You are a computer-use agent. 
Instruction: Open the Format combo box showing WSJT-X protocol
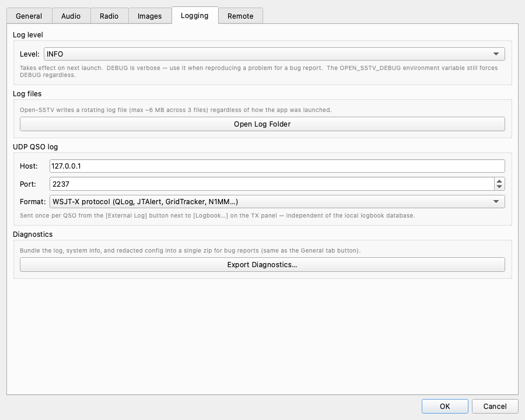click(277, 202)
